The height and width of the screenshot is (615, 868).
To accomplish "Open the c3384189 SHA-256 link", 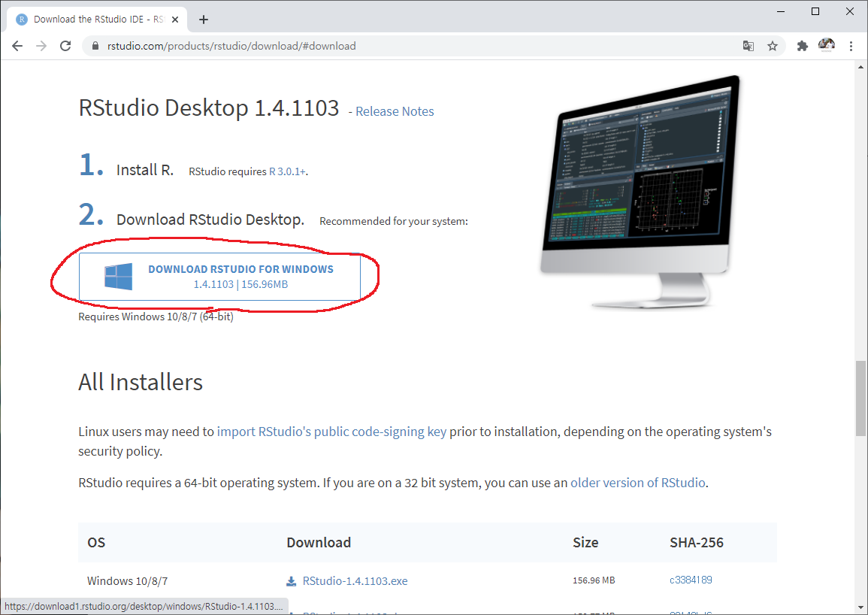I will coord(691,580).
